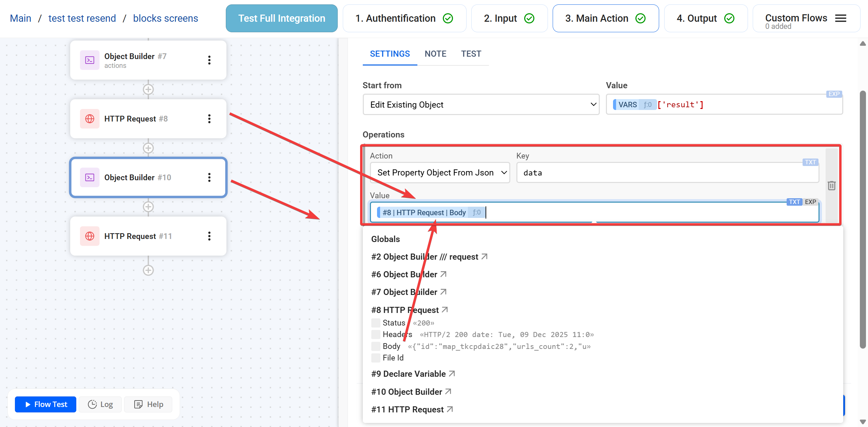Open three-dot menu for HTTP Request #11
The height and width of the screenshot is (427, 868).
[x=209, y=236]
